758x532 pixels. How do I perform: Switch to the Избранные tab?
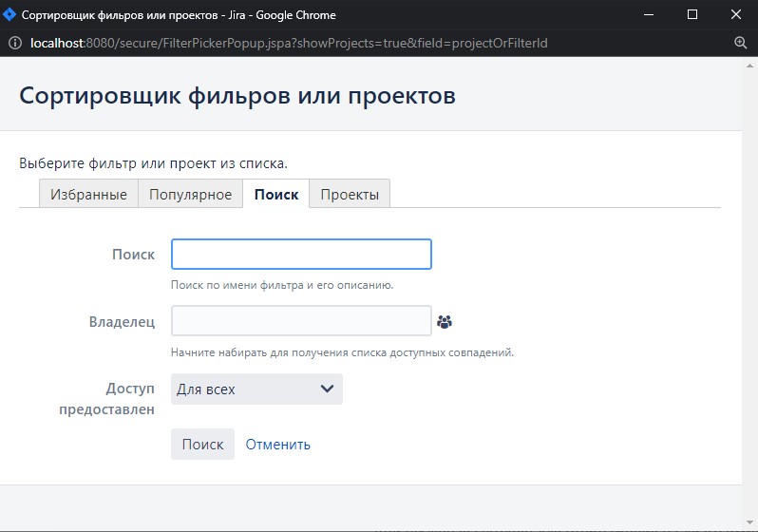(89, 194)
